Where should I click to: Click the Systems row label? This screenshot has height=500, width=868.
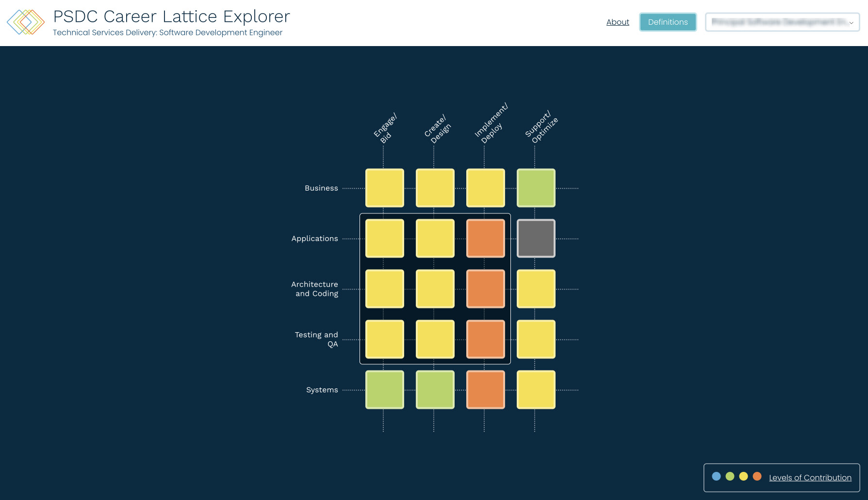point(322,390)
